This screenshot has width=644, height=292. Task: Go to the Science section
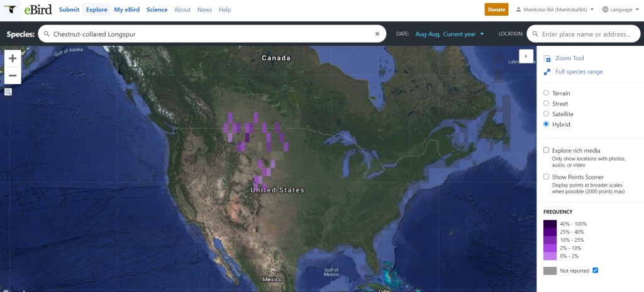pyautogui.click(x=157, y=9)
